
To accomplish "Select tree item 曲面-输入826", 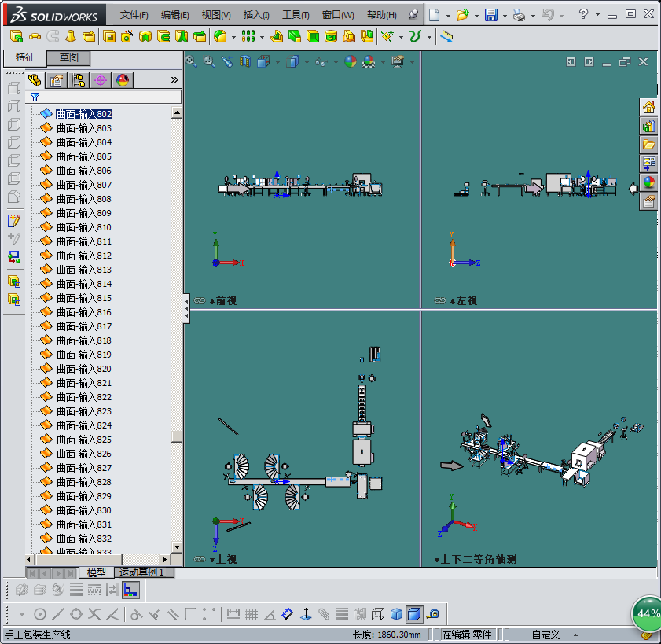I will pos(84,454).
